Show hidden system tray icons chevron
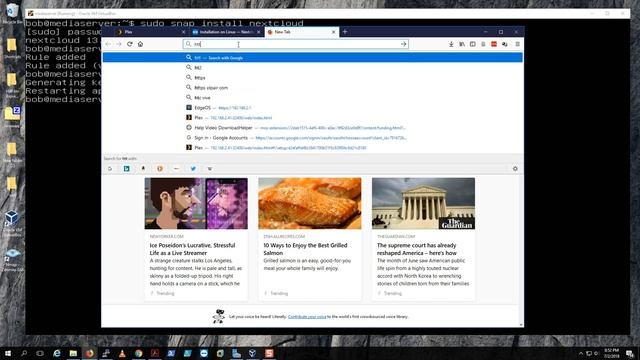The image size is (640, 360). pos(581,353)
